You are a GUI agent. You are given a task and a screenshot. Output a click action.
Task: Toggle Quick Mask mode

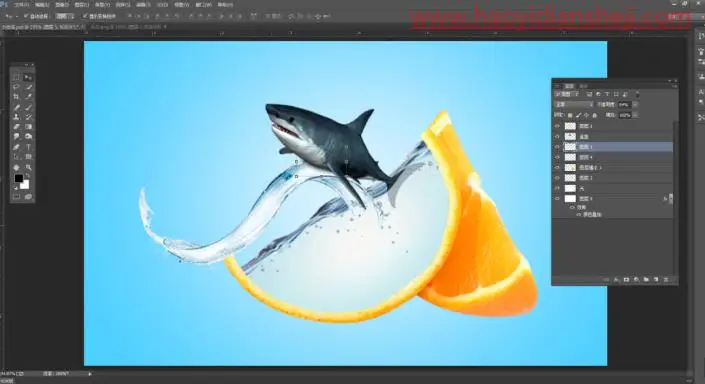[17, 196]
